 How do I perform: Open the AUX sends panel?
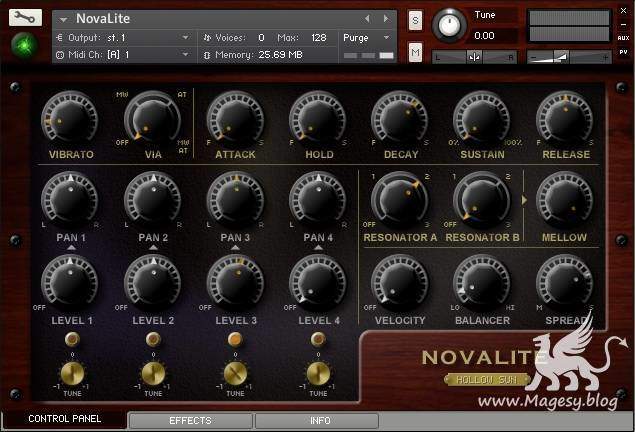click(x=623, y=38)
